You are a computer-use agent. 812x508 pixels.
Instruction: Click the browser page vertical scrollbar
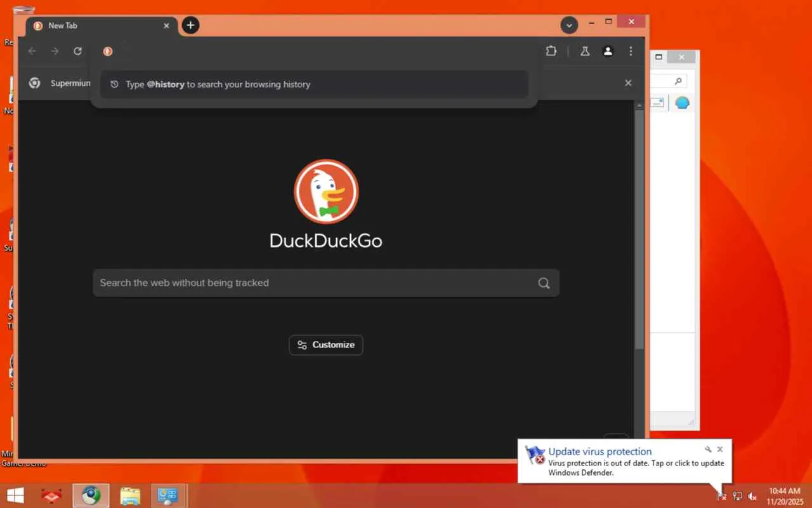click(x=639, y=229)
